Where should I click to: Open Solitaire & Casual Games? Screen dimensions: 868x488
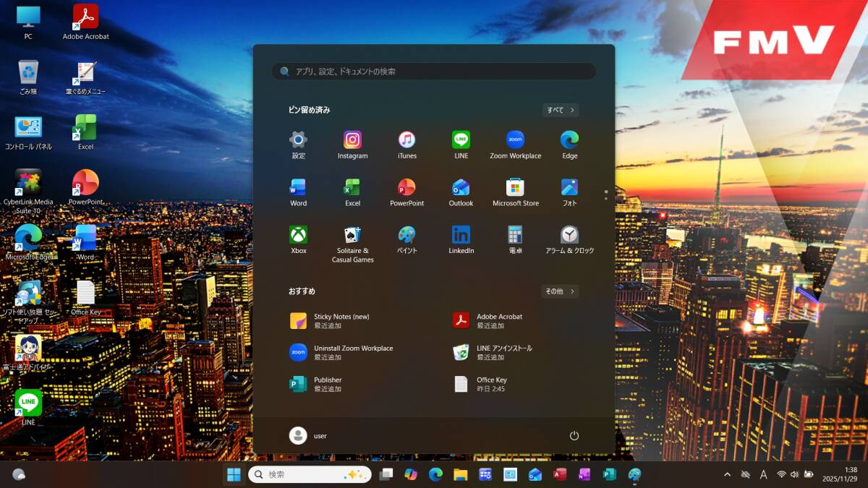[x=352, y=244]
